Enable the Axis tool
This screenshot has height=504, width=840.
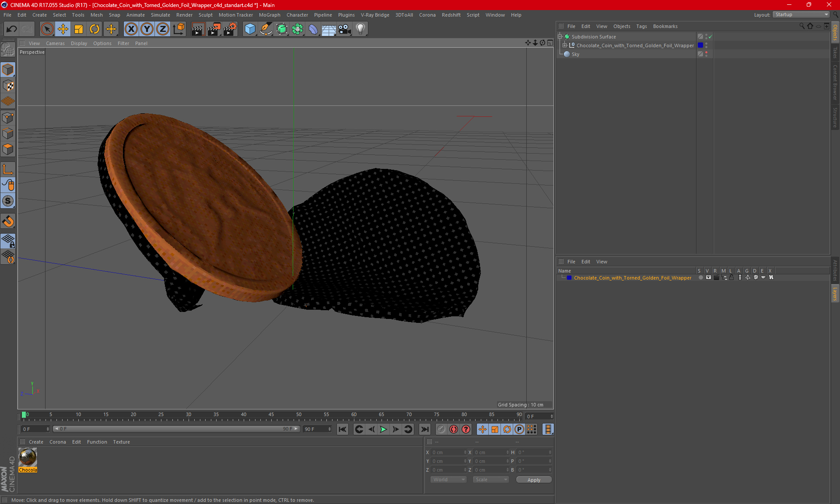(8, 169)
